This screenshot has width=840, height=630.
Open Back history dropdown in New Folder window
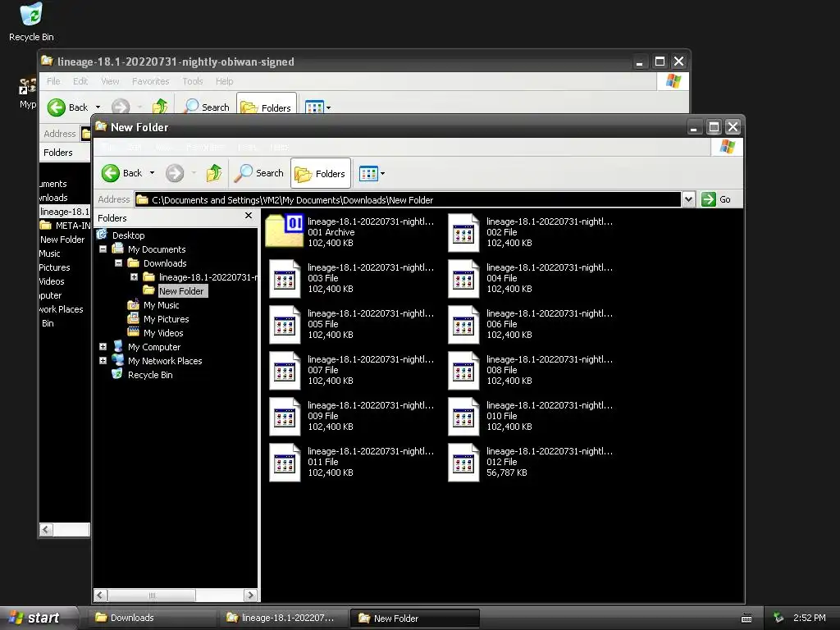[152, 173]
